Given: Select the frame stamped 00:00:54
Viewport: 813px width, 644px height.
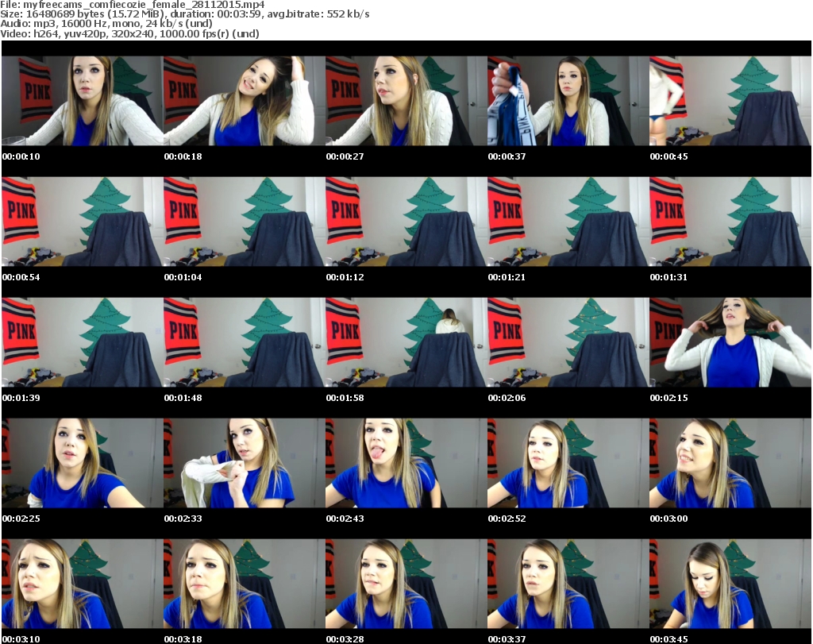Looking at the screenshot, I should tap(83, 222).
